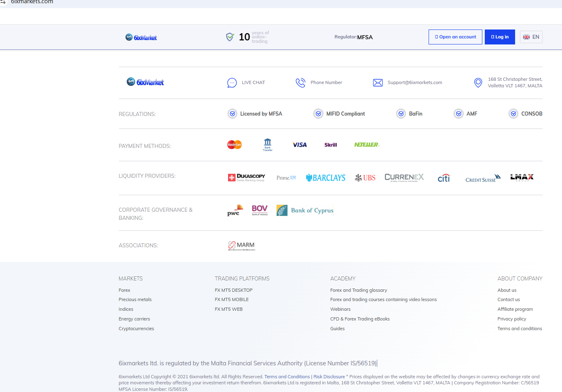562x392 pixels.
Task: Open CFD & Forex Trading eBooks link
Action: [x=360, y=319]
